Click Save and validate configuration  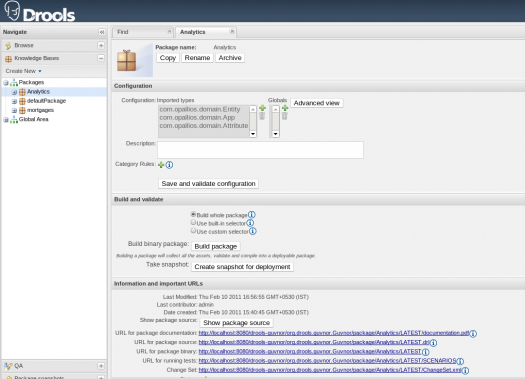[x=208, y=184]
